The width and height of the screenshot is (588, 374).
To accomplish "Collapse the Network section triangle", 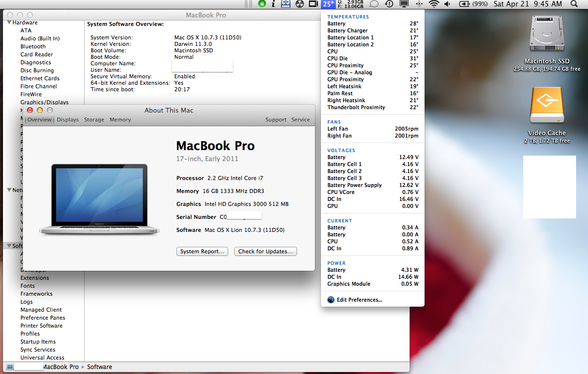I will click(9, 190).
